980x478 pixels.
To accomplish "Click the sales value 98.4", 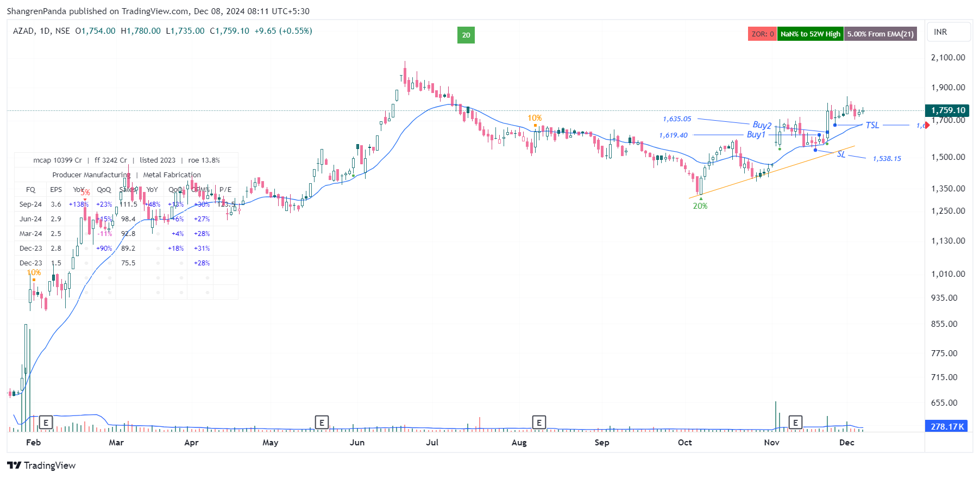I will click(x=128, y=219).
